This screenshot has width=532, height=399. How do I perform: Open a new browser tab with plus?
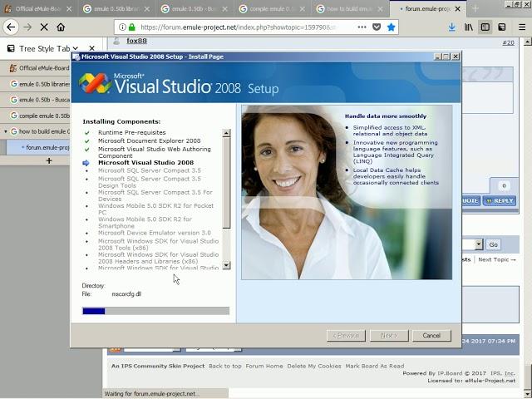(x=475, y=9)
